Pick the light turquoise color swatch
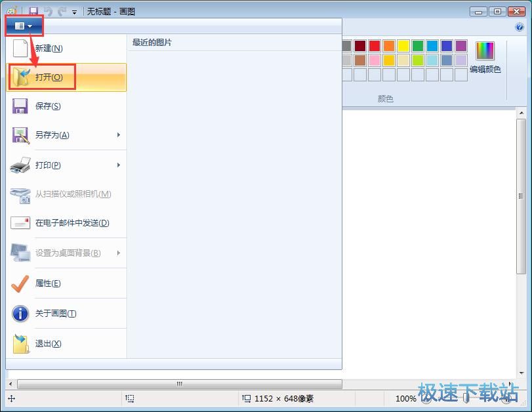 [x=432, y=60]
